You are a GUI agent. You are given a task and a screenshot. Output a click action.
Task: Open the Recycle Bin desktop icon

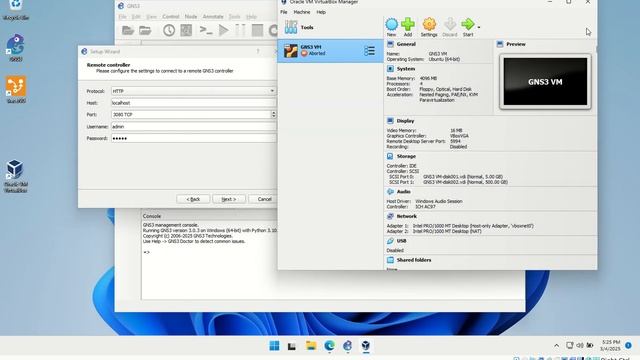(x=16, y=10)
